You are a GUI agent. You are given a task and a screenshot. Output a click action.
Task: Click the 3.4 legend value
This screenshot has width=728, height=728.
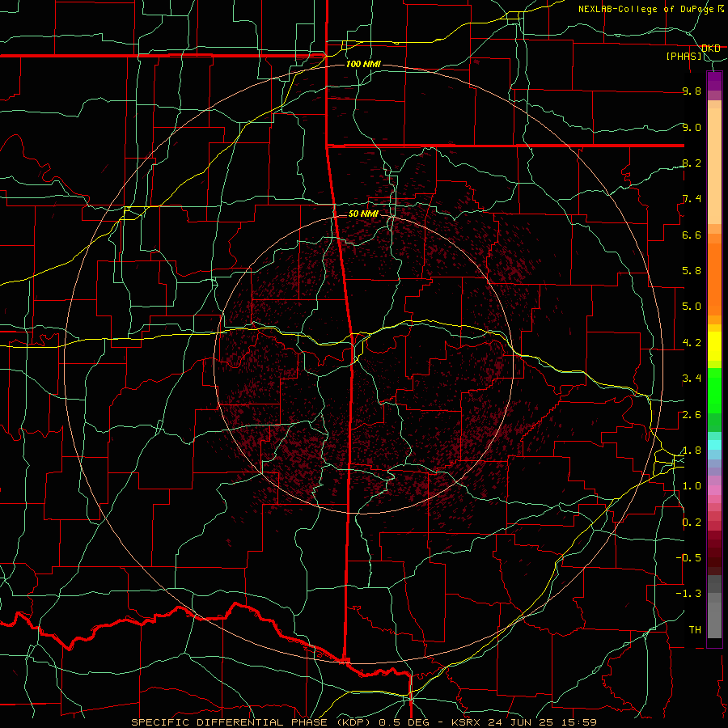[692, 379]
